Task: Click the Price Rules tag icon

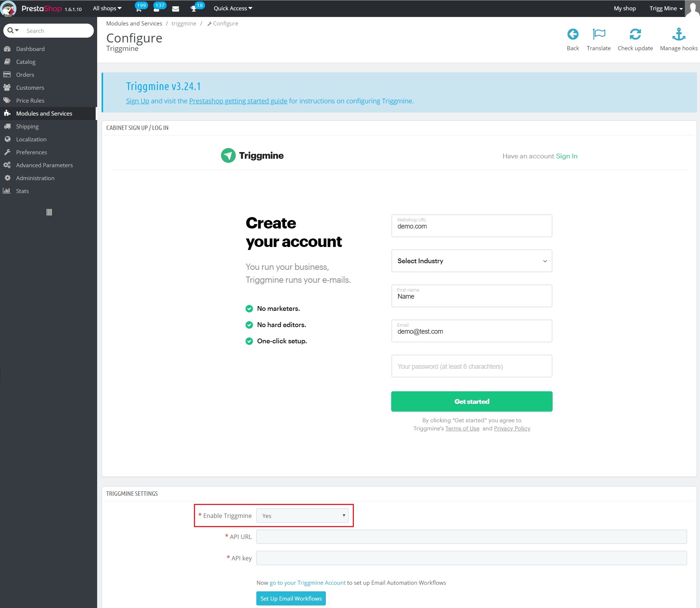Action: (x=7, y=100)
